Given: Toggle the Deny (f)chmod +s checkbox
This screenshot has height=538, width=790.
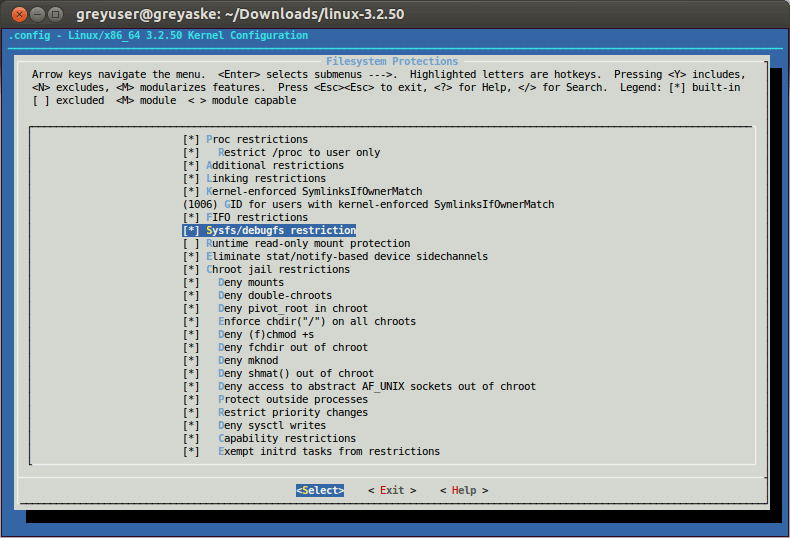Looking at the screenshot, I should click(191, 335).
